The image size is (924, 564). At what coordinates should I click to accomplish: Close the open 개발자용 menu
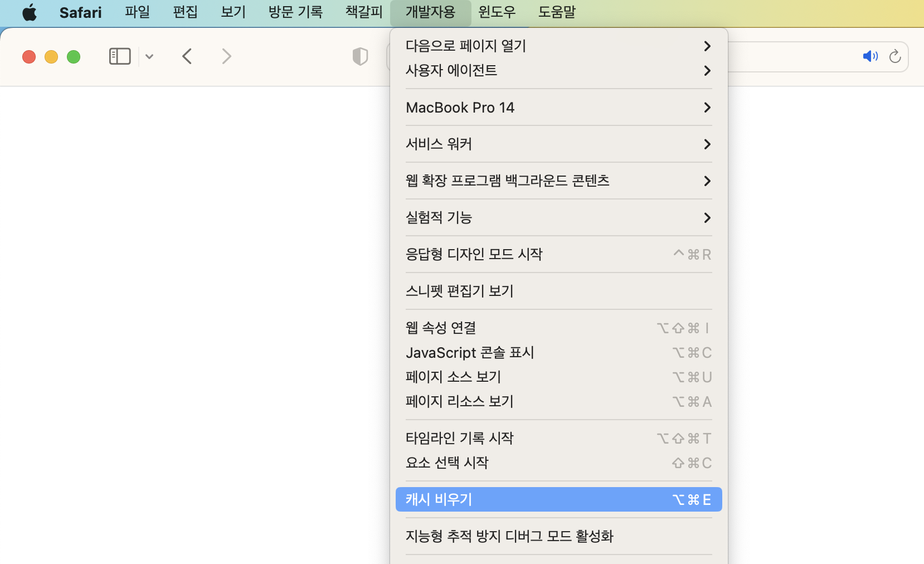pyautogui.click(x=430, y=12)
